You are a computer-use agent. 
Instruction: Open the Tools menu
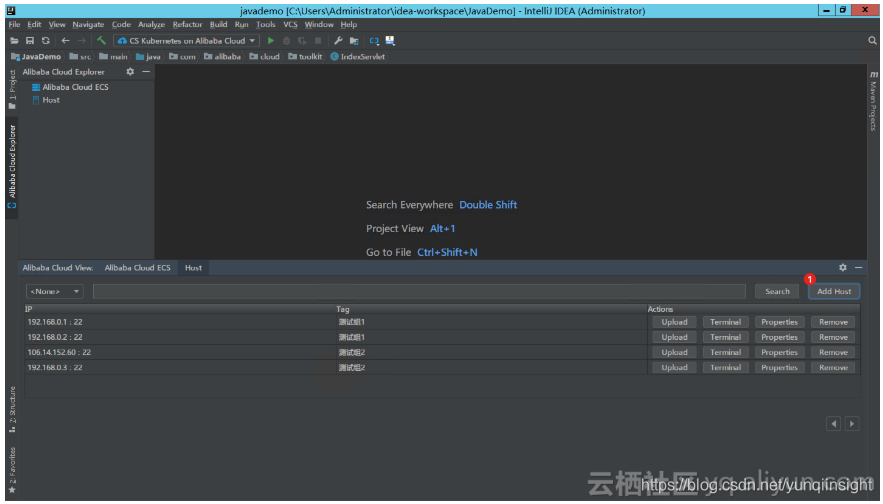266,24
